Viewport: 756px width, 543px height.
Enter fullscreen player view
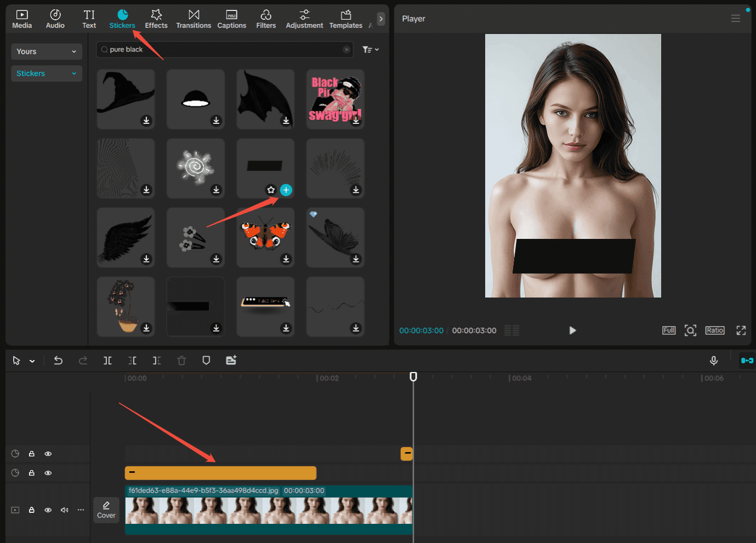[741, 330]
